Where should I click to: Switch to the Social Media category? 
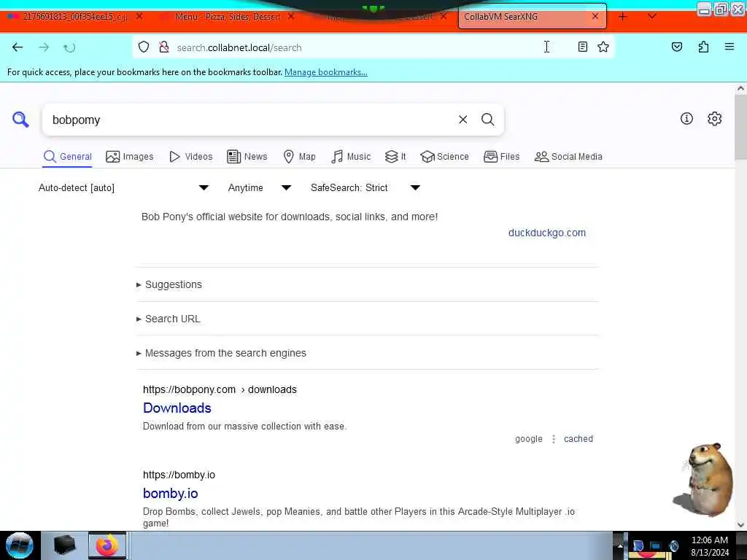point(568,157)
